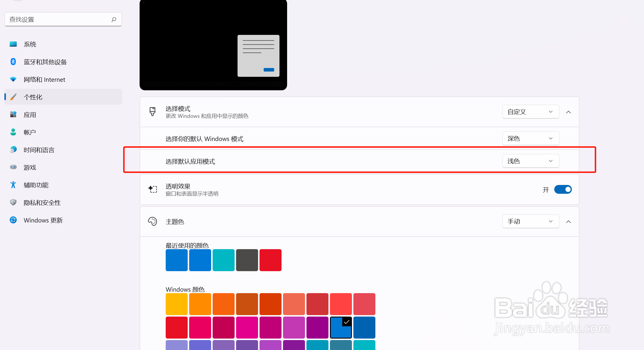Click the search magnifier icon
Viewport: 644px width, 350px height.
coord(114,19)
